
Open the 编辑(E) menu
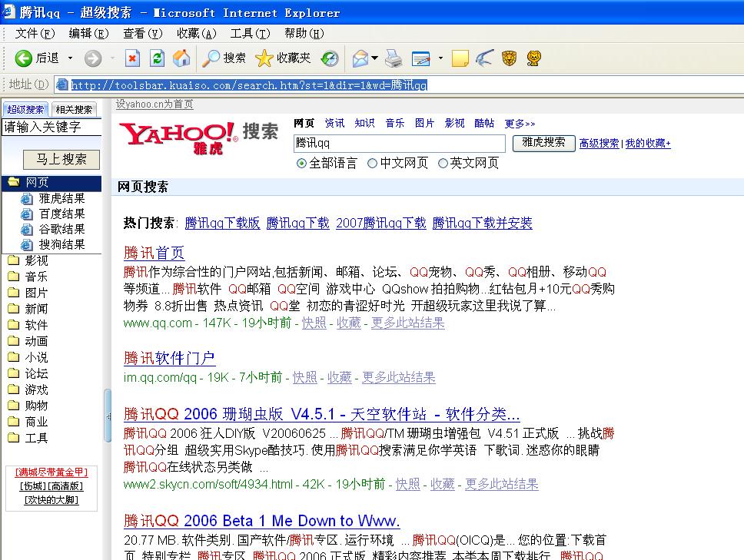click(88, 33)
